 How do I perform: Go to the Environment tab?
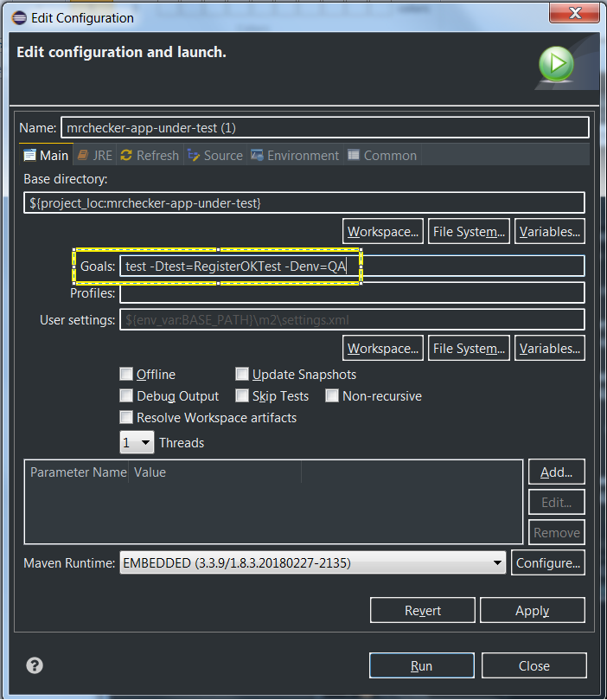(294, 156)
